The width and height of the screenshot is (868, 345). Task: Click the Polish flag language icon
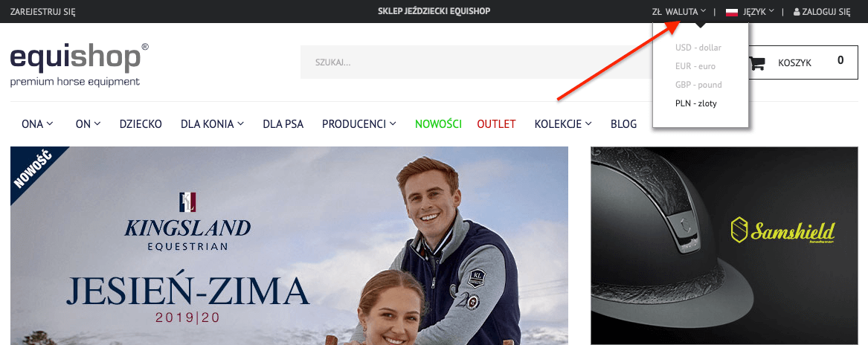pyautogui.click(x=731, y=12)
